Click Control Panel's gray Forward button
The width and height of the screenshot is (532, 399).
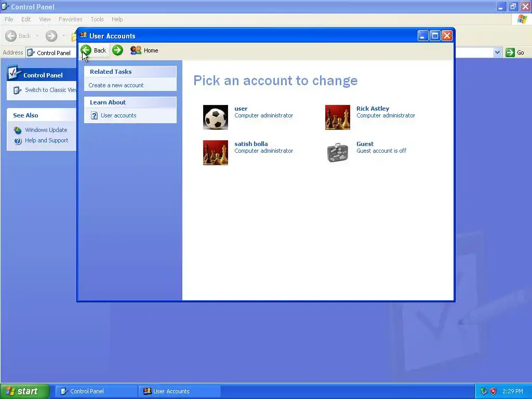51,36
